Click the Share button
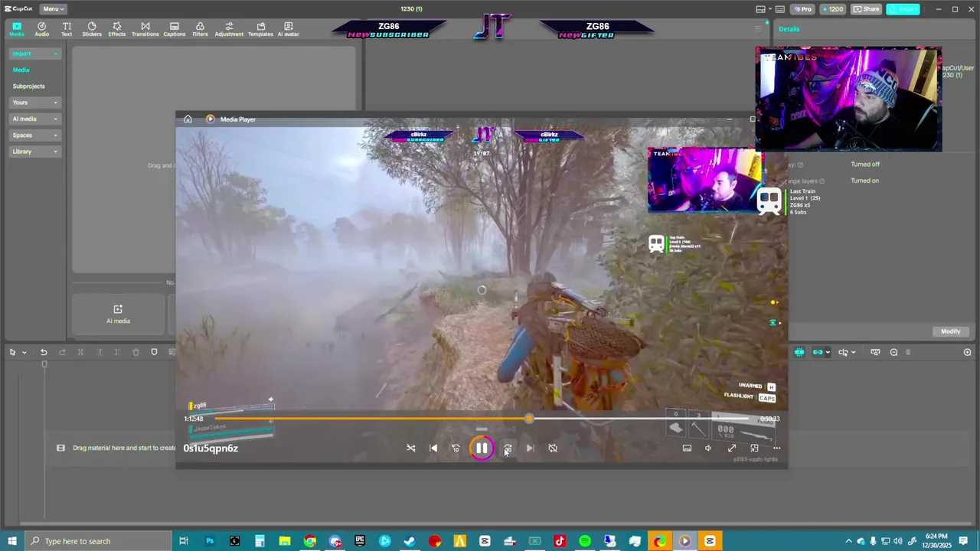 click(x=866, y=9)
